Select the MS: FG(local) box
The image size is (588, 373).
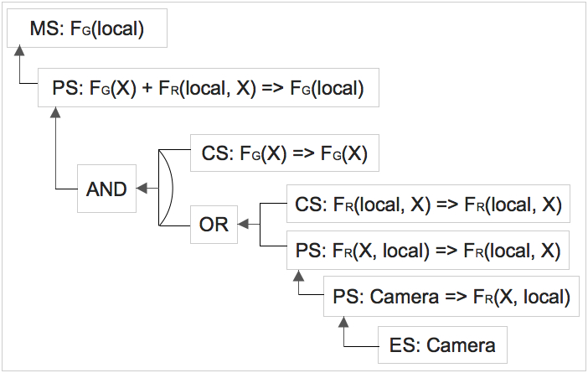point(87,28)
